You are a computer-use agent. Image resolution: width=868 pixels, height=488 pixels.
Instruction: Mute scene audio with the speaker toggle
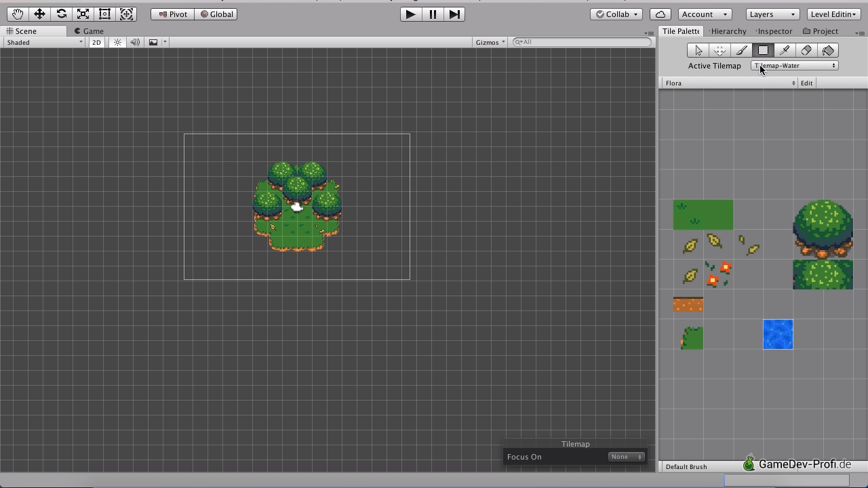(x=135, y=43)
